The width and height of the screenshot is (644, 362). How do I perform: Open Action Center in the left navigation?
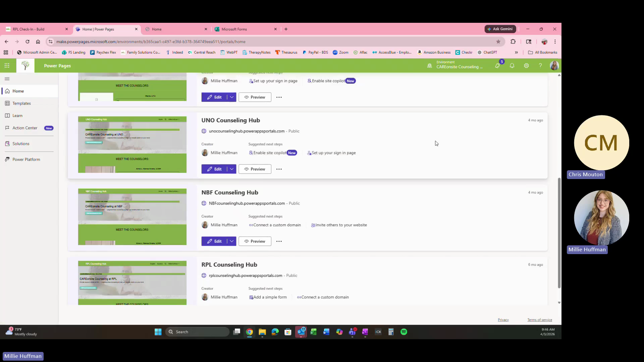point(30,128)
